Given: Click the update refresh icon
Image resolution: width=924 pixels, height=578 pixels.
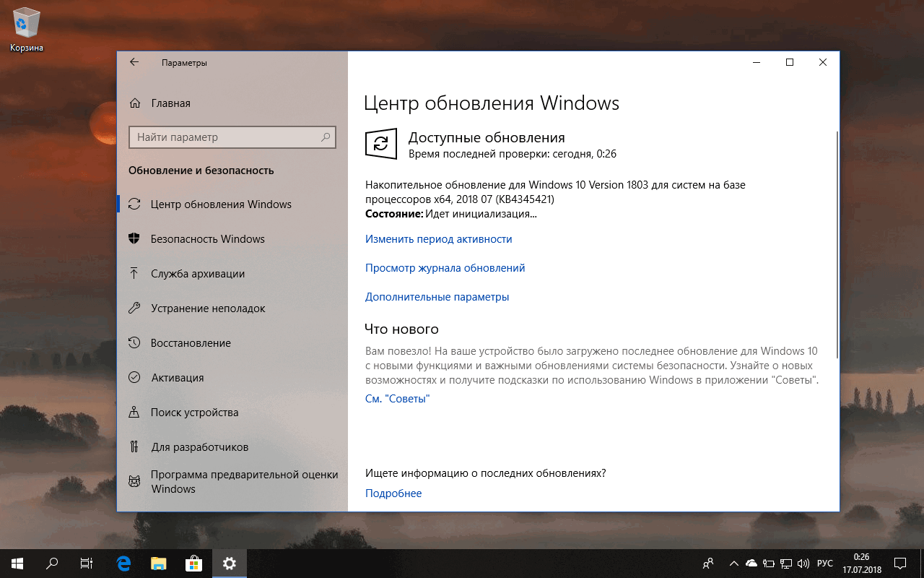Looking at the screenshot, I should pyautogui.click(x=380, y=144).
